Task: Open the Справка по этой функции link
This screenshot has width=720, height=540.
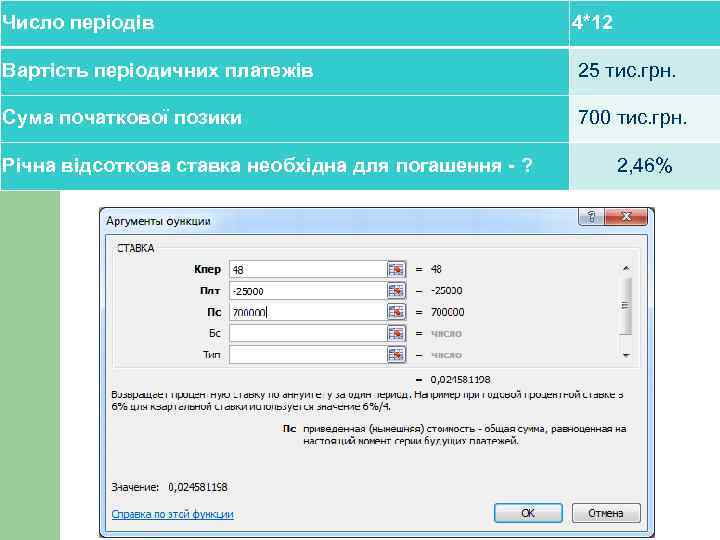Action: [x=173, y=514]
